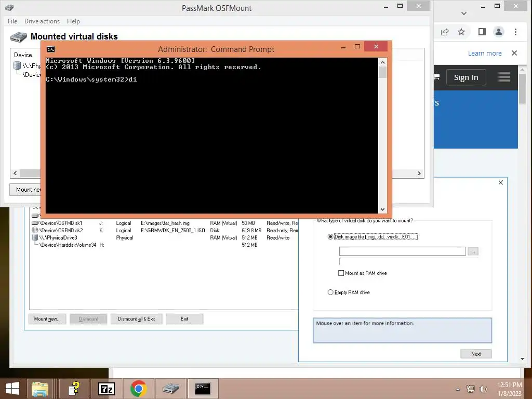Select the \Device\OSFMDisk2 row
The height and width of the screenshot is (399, 532).
pos(165,230)
